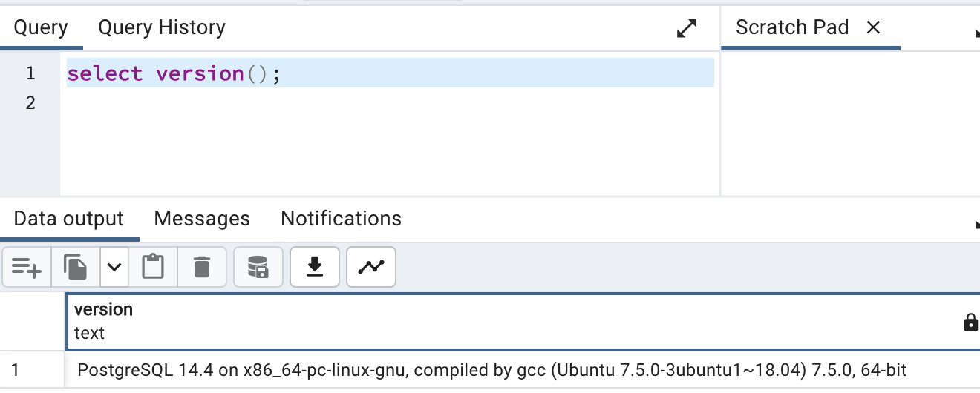Open the Messages tab
The image size is (980, 393).
(x=202, y=219)
